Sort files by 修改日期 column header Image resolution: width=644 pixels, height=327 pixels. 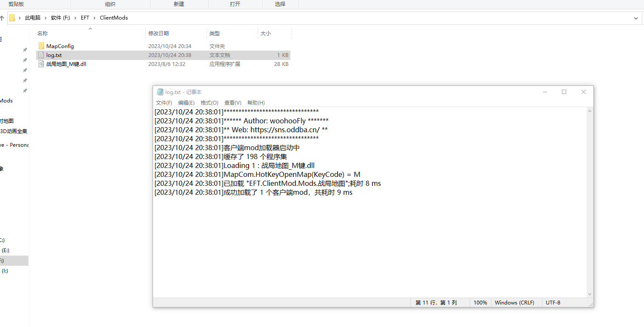pyautogui.click(x=159, y=33)
